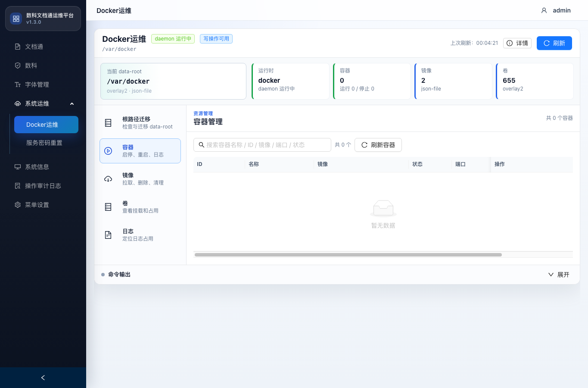
Task: Click the 镜像 count stat card
Action: [453, 81]
